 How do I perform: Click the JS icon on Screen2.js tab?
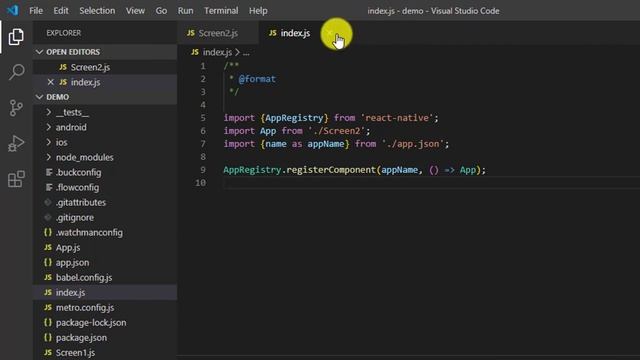191,33
